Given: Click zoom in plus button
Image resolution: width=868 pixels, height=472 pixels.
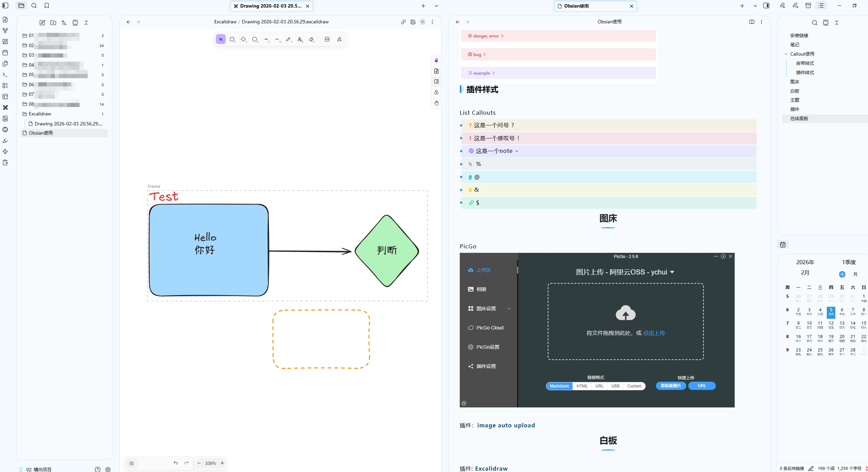Looking at the screenshot, I should 222,463.
